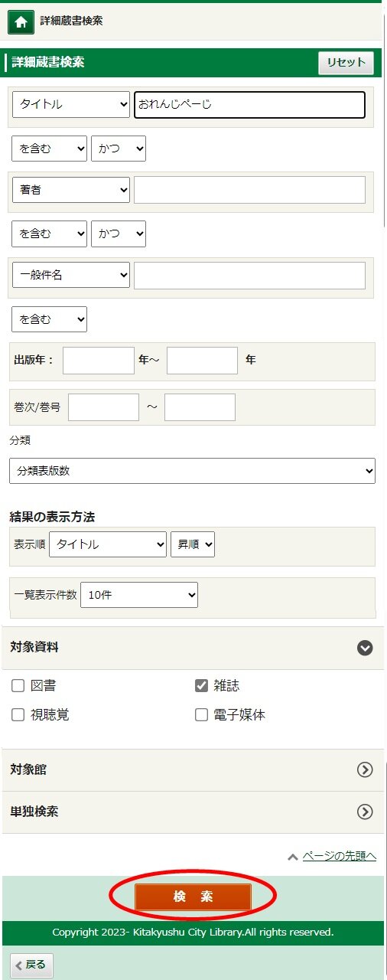Viewport: 387px width, 980px height.
Task: Uncheck the 雑誌 checkbox
Action: (x=202, y=685)
